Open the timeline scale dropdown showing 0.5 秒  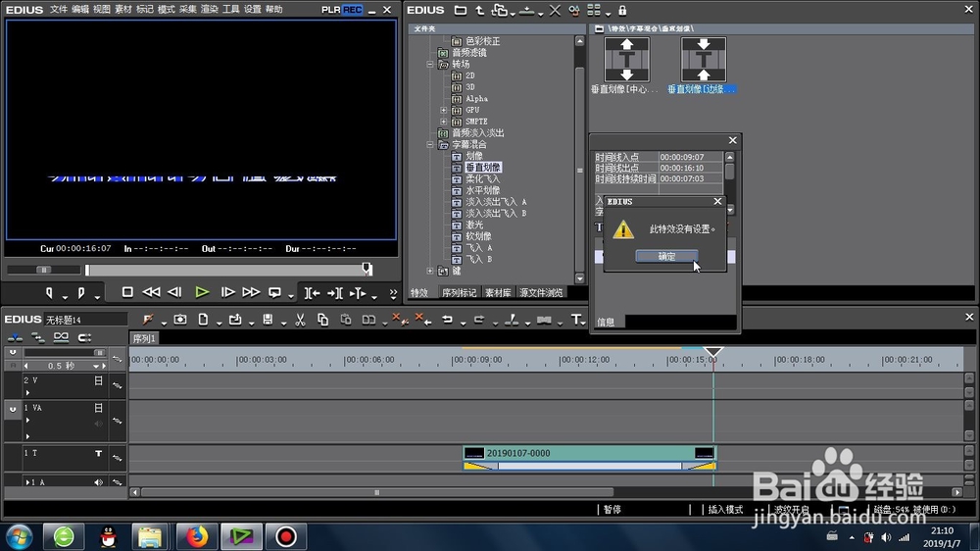click(96, 366)
